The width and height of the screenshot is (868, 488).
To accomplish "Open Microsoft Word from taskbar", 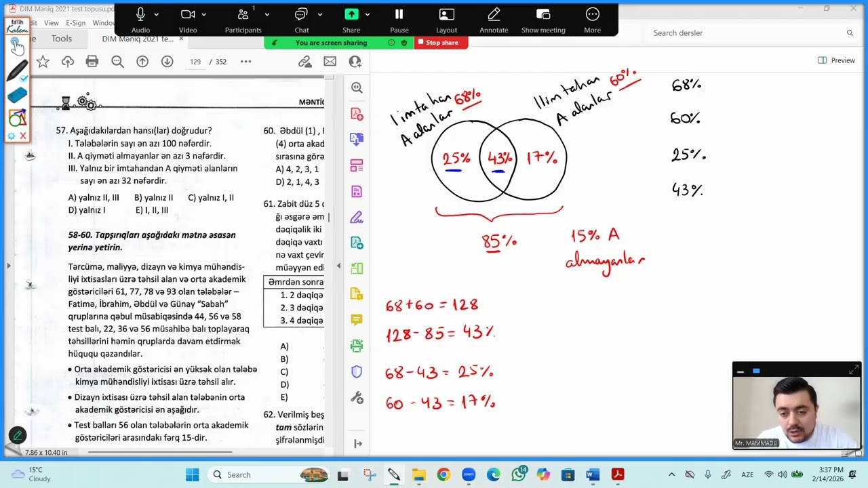I will coord(593,474).
